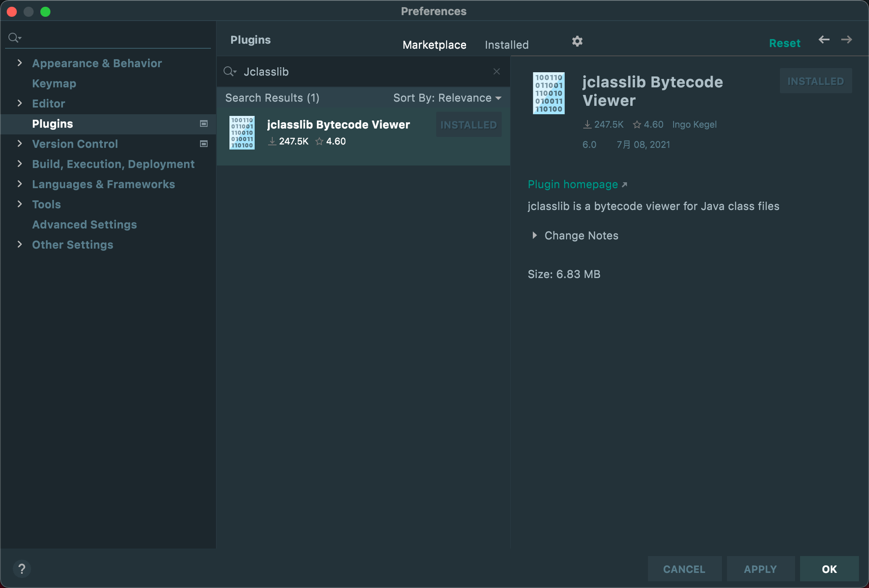Click the Reset link
The image size is (869, 588).
point(784,43)
